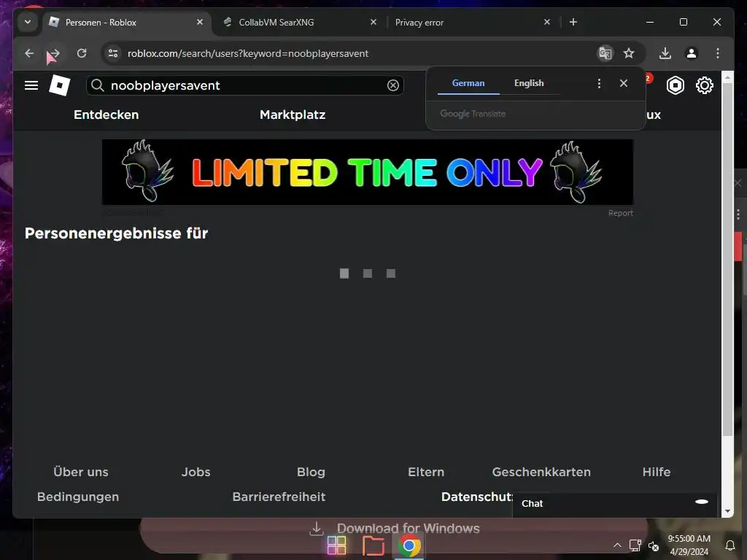747x560 pixels.
Task: Click the Google Translate icon in address bar
Action: (605, 53)
